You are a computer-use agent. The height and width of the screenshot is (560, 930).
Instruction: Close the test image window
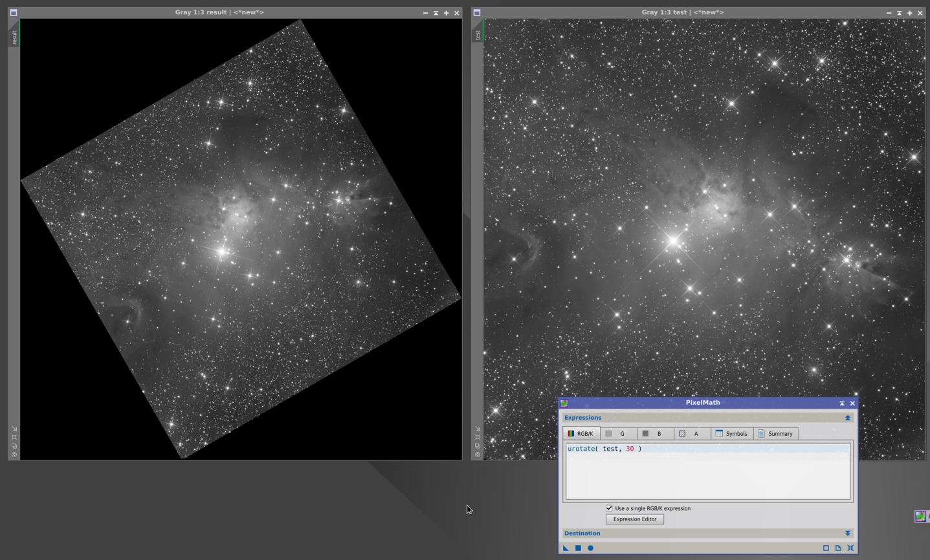tap(920, 13)
